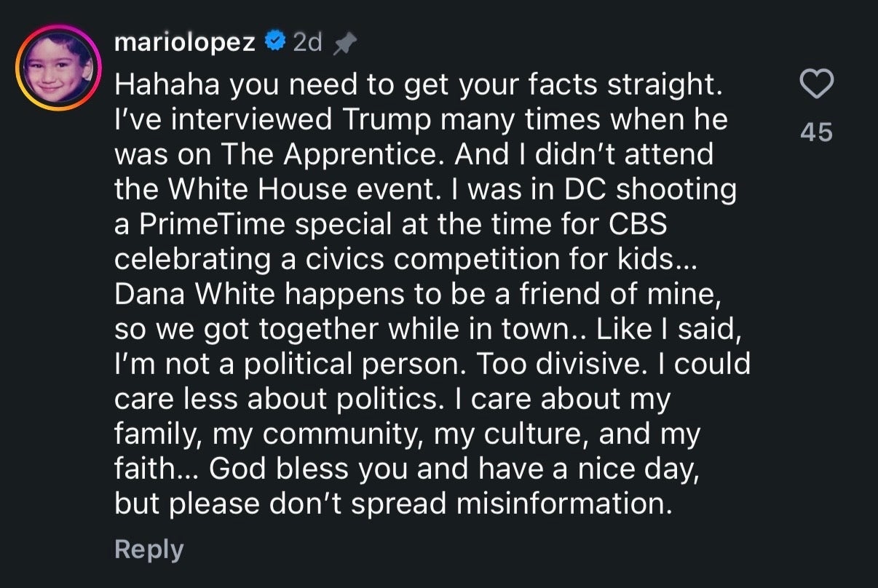
Task: Tap the blue verified badge
Action: tap(274, 44)
